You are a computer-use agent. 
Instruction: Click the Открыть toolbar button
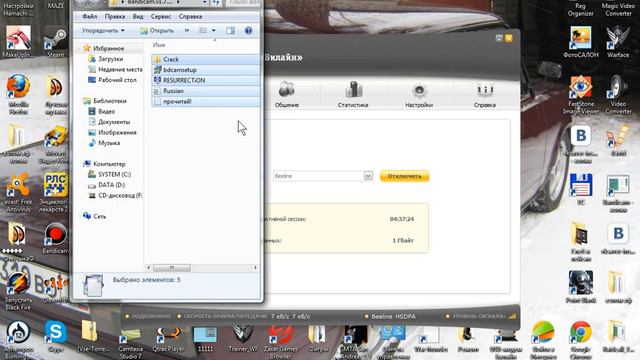tap(157, 31)
